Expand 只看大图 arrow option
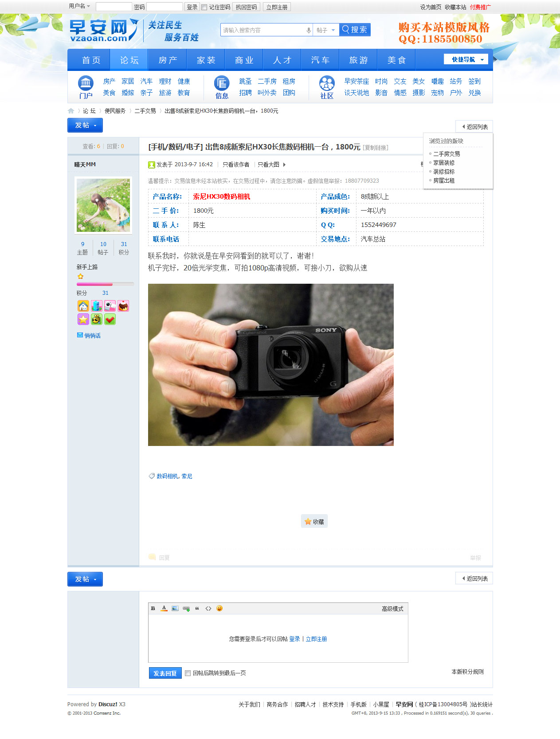 point(284,164)
